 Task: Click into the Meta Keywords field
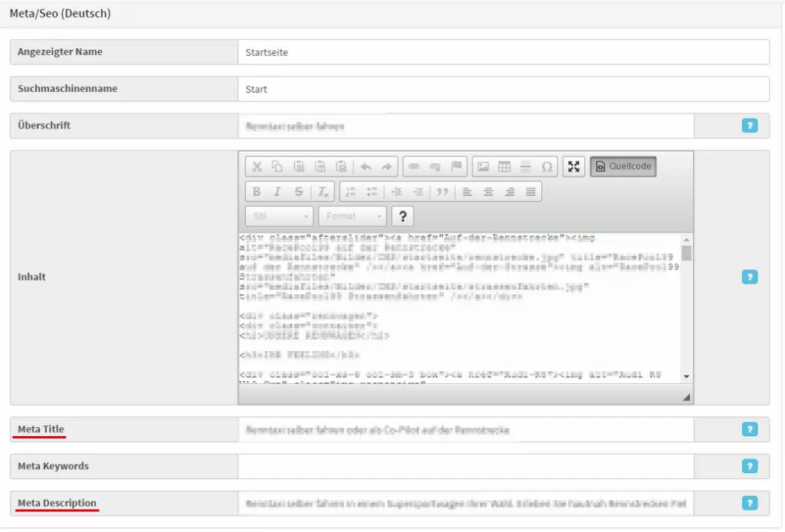tap(465, 466)
